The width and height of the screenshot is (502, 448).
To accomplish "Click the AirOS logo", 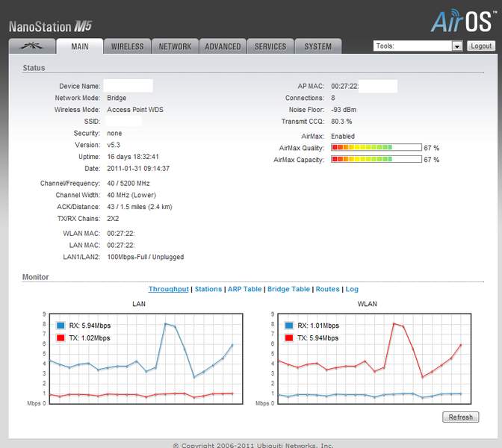I will coord(464,20).
